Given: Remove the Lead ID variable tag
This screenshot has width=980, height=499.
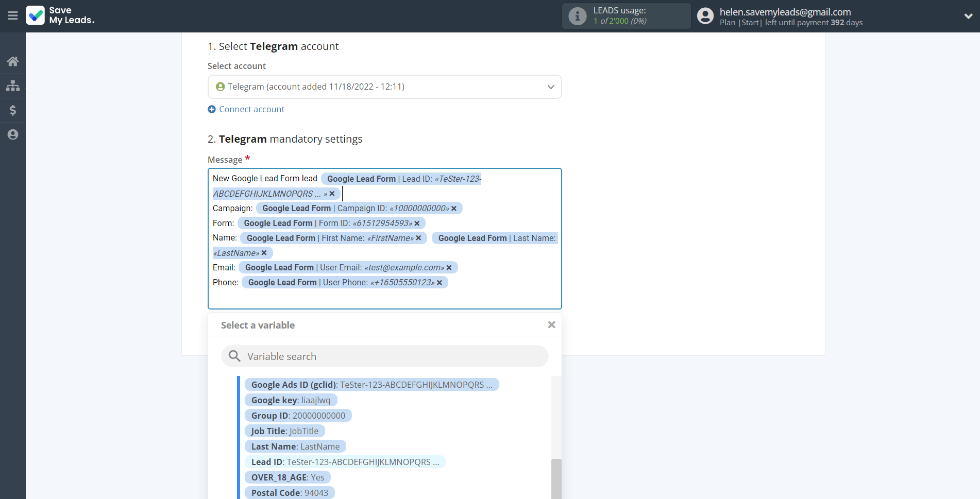Looking at the screenshot, I should 332,194.
